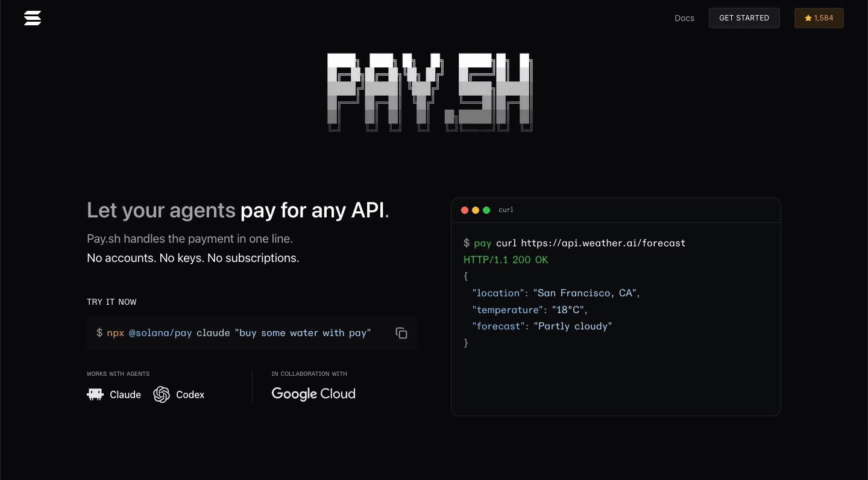Click the TRY IT NOW label
Screen dimensions: 868x480
click(x=112, y=302)
